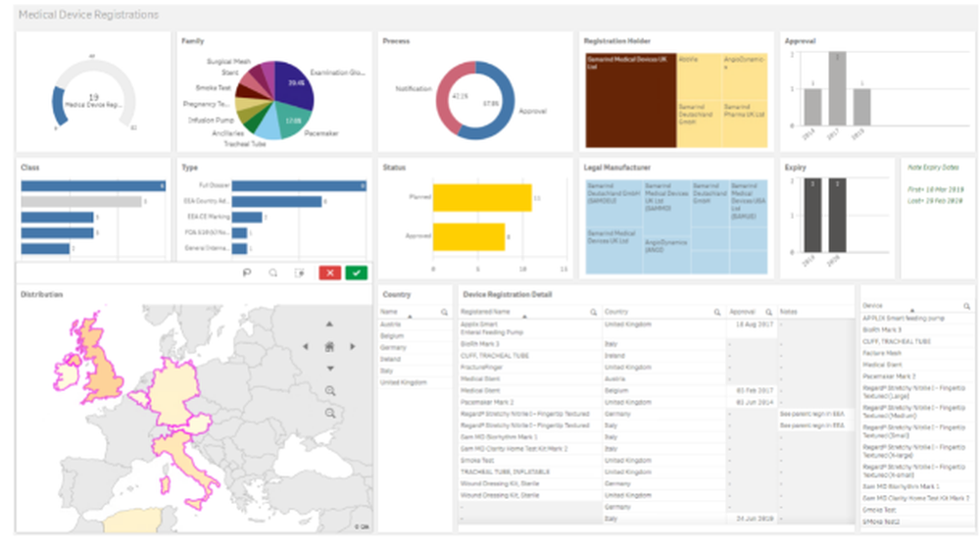The width and height of the screenshot is (980, 548).
Task: Pan the map left with the left arrow
Action: tap(306, 346)
